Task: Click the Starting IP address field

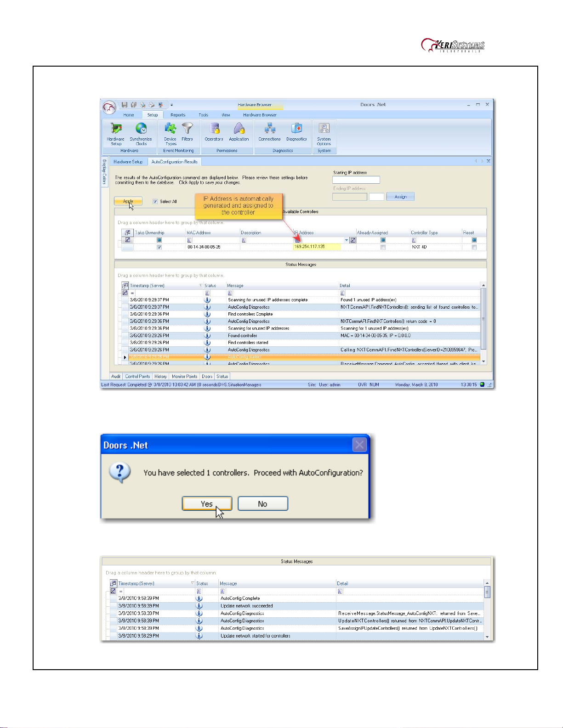Action: tap(356, 180)
